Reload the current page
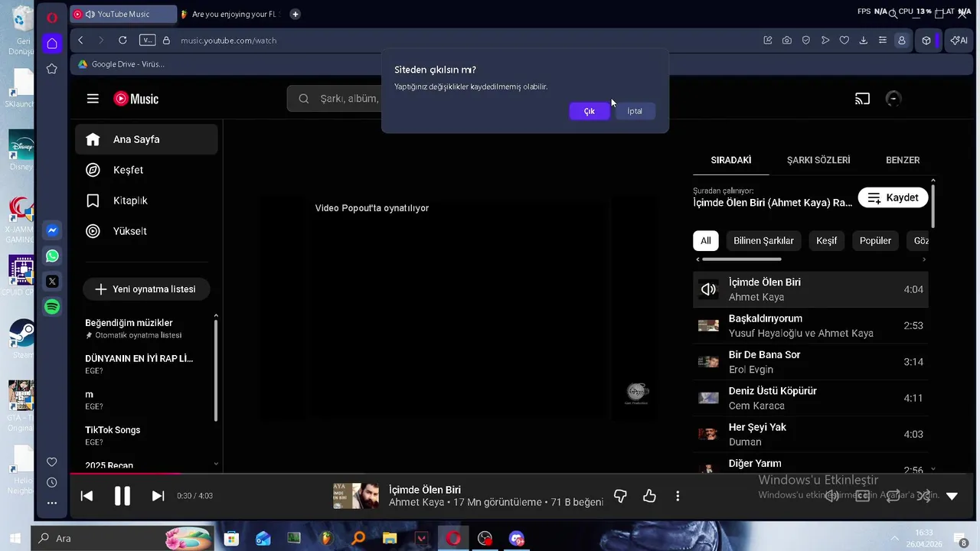The width and height of the screenshot is (980, 551). (x=122, y=40)
